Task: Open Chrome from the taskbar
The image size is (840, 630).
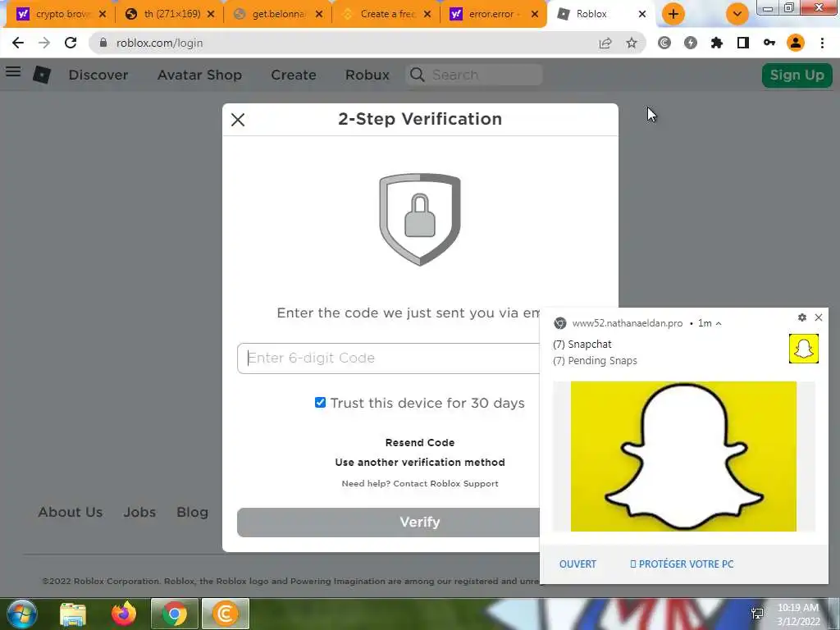Action: (x=175, y=614)
